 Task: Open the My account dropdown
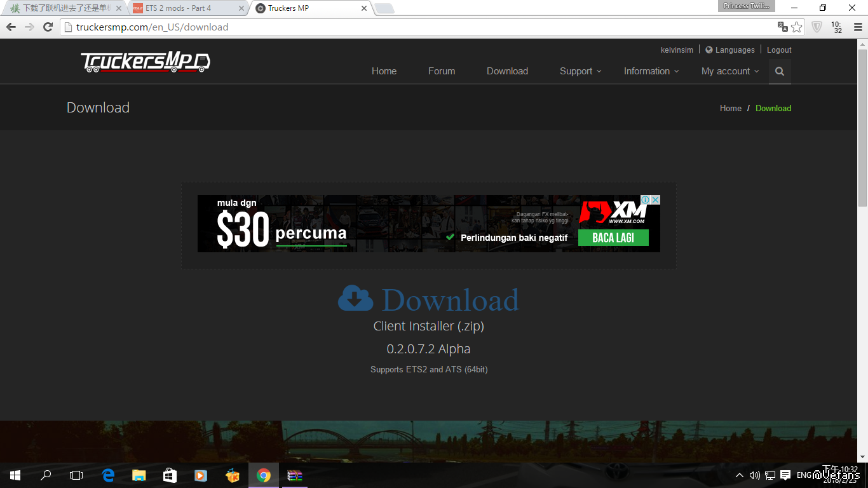pos(729,71)
